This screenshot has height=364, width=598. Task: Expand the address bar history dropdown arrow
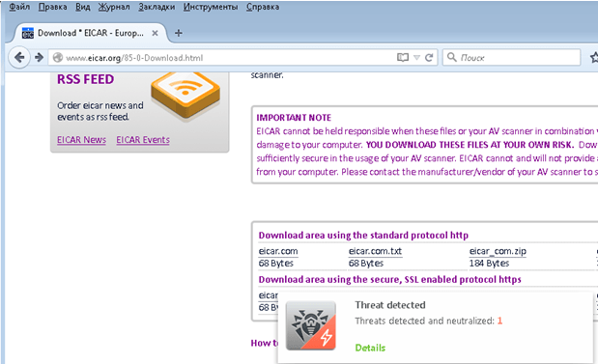(416, 58)
